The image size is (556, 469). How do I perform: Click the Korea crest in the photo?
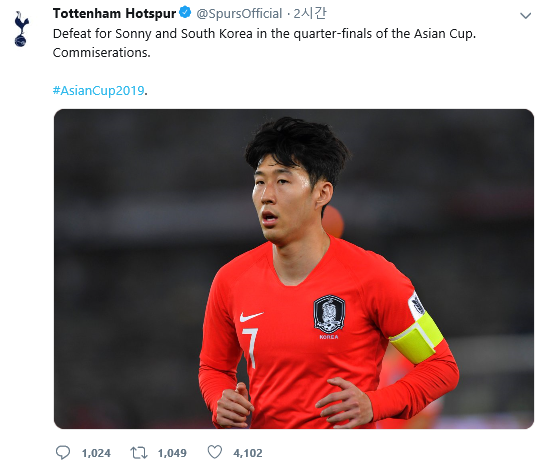tap(329, 314)
